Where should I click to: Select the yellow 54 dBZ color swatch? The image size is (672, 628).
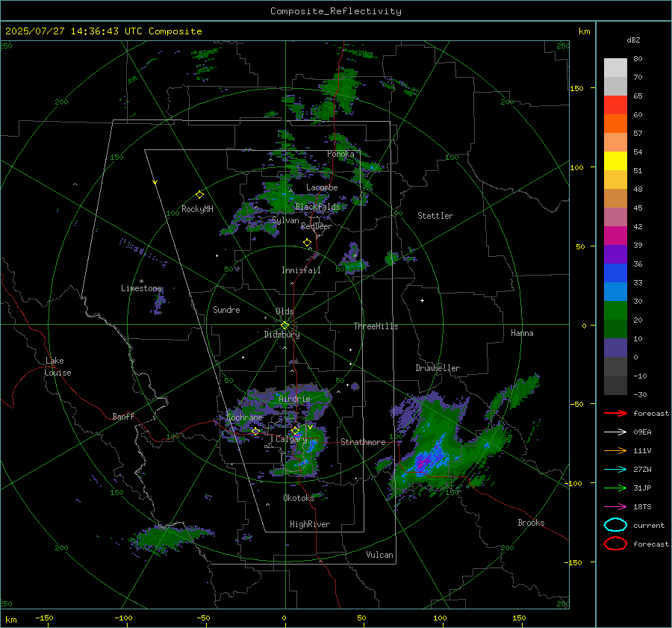615,161
